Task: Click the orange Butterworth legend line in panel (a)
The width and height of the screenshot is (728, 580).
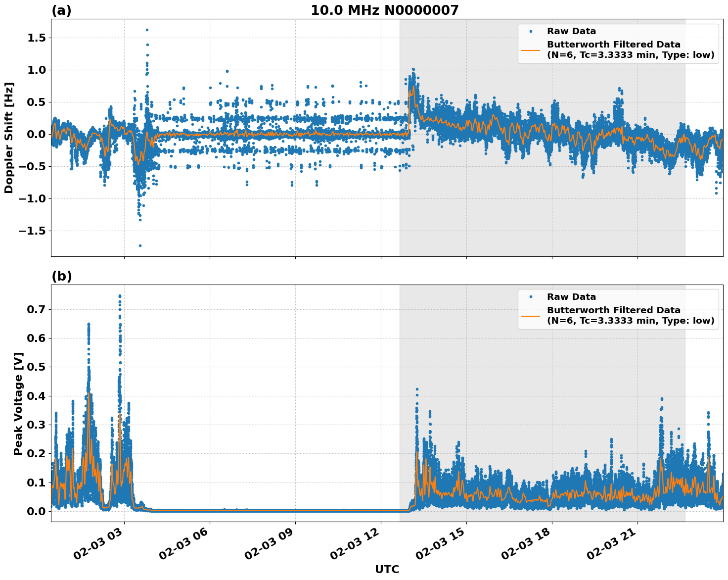Action: tap(531, 50)
